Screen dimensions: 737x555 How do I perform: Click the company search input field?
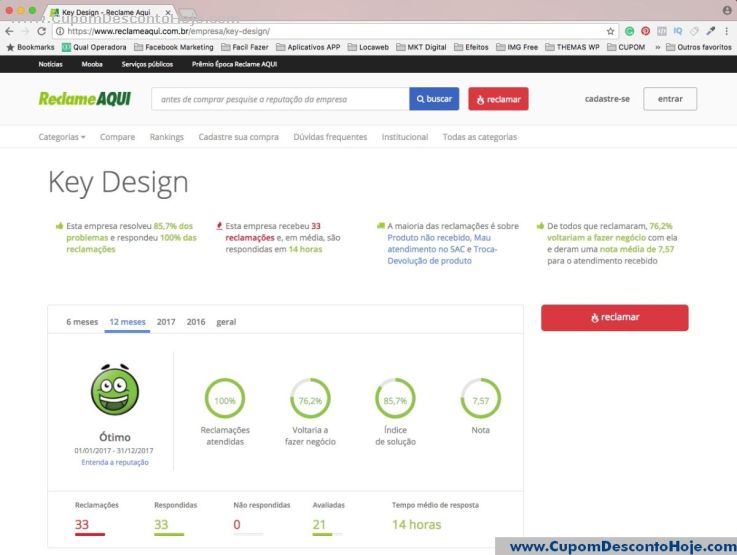(x=280, y=99)
